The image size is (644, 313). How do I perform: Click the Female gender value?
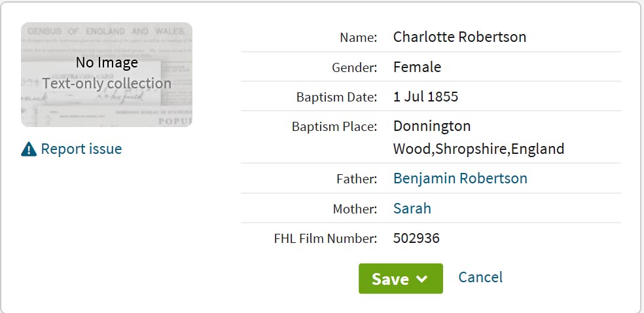point(417,67)
